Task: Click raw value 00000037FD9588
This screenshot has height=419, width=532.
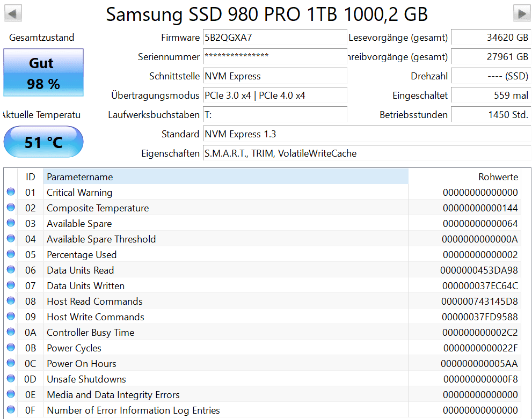Action: [x=480, y=317]
